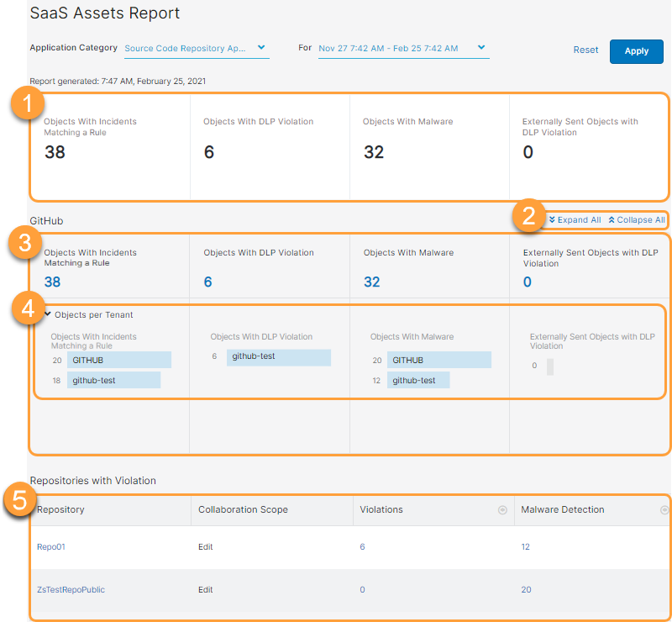Open the ZsTestRepoPublic repository link
672x622 pixels.
(x=71, y=589)
